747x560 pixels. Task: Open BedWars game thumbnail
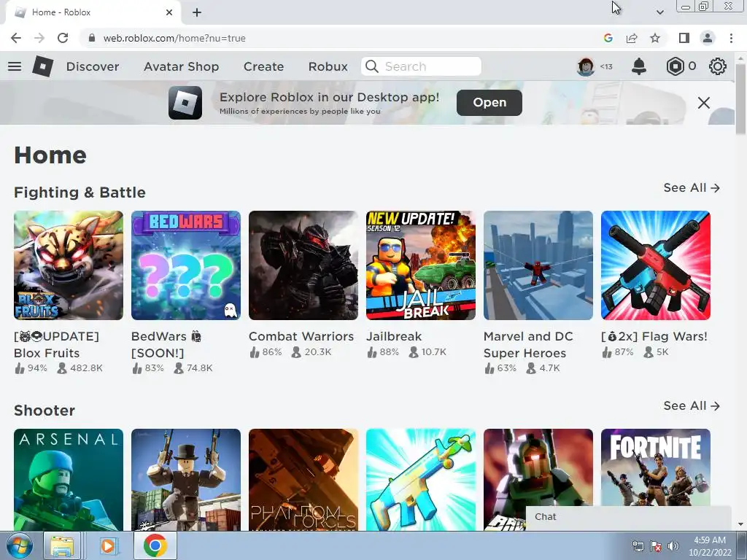186,265
